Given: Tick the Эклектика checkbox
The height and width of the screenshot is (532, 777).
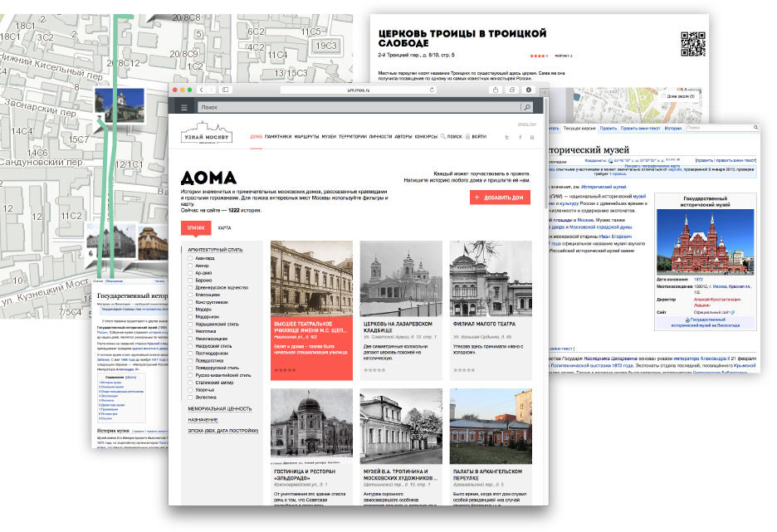Looking at the screenshot, I should coord(190,397).
